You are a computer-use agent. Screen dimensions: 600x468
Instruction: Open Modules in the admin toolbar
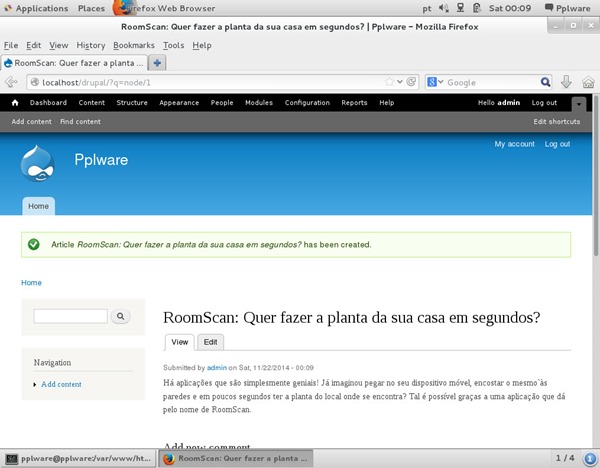tap(259, 103)
